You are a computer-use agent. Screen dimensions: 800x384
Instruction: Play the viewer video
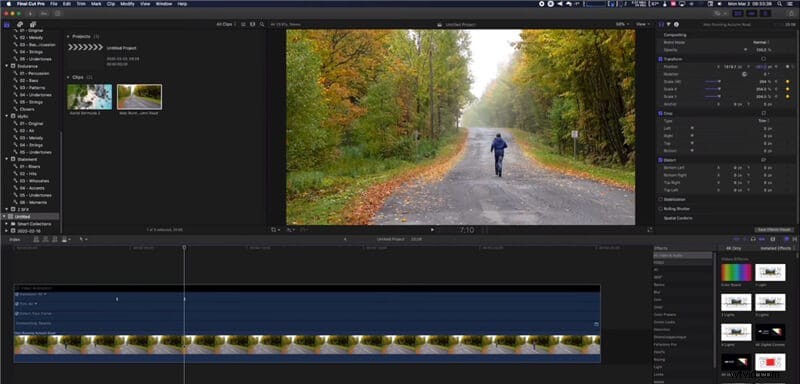[x=433, y=230]
